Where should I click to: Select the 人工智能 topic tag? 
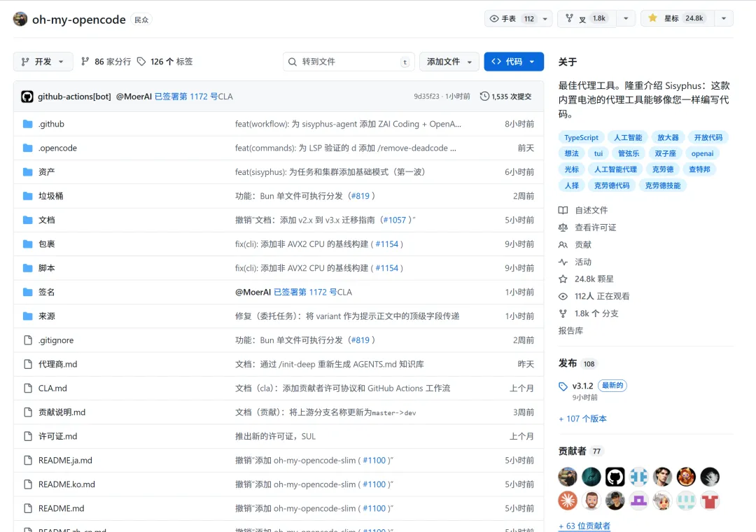click(628, 137)
